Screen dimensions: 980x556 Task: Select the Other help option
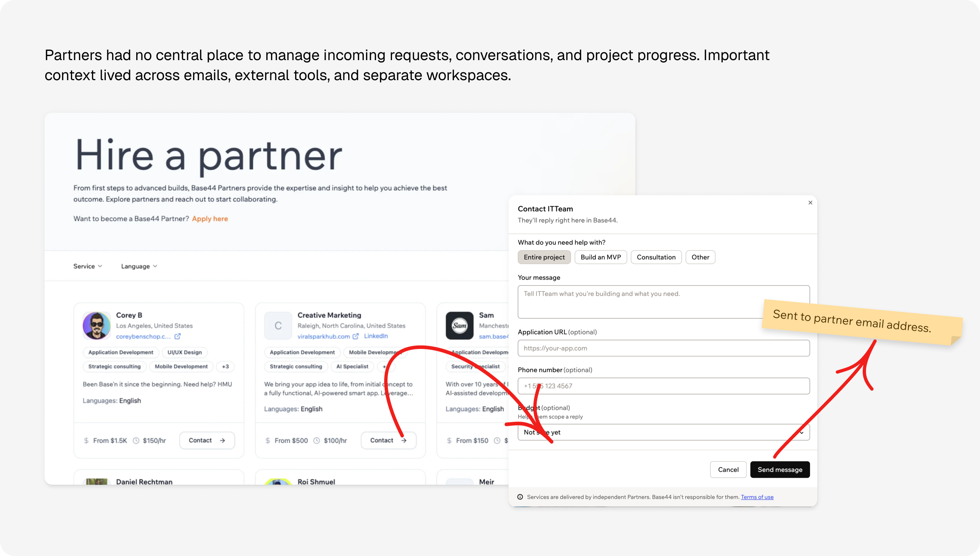(x=700, y=257)
